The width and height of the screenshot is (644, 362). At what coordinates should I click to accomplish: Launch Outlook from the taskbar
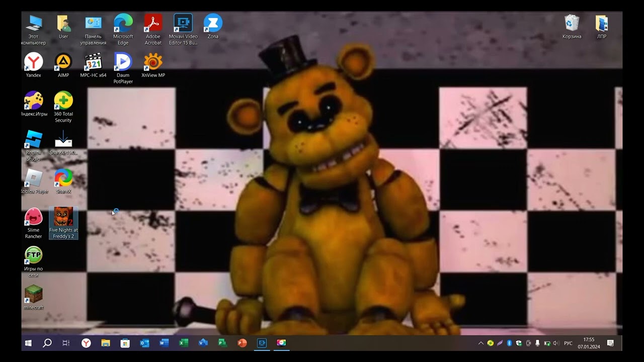point(145,343)
